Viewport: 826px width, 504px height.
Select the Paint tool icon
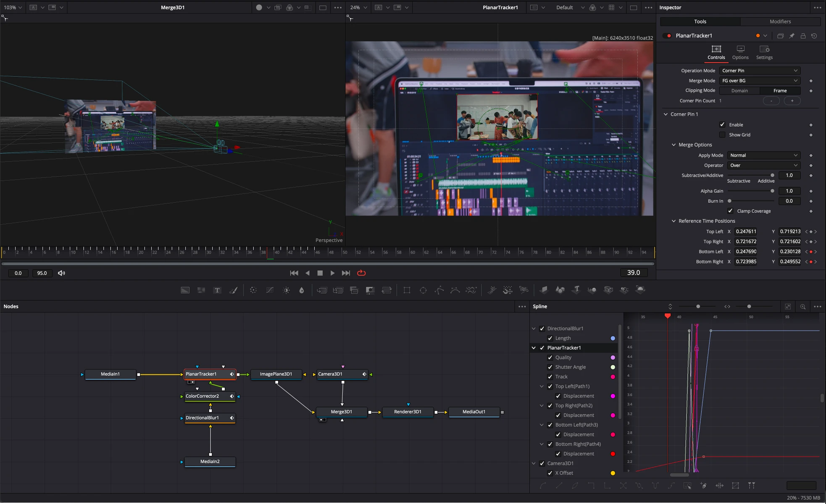(234, 290)
